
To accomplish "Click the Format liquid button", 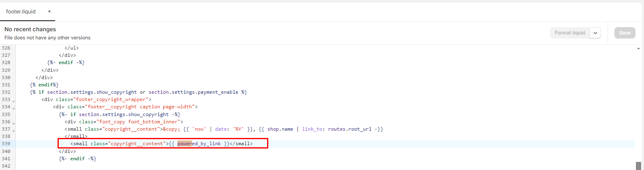I will click(x=569, y=33).
